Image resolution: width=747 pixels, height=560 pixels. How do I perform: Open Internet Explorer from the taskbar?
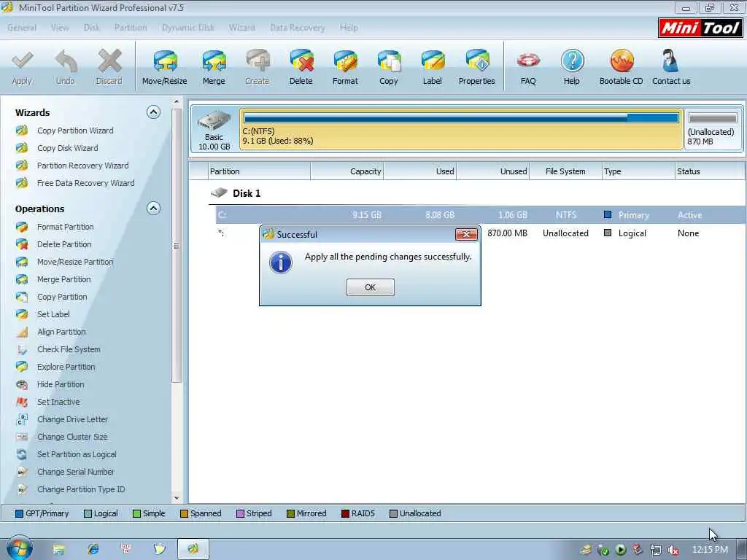93,549
